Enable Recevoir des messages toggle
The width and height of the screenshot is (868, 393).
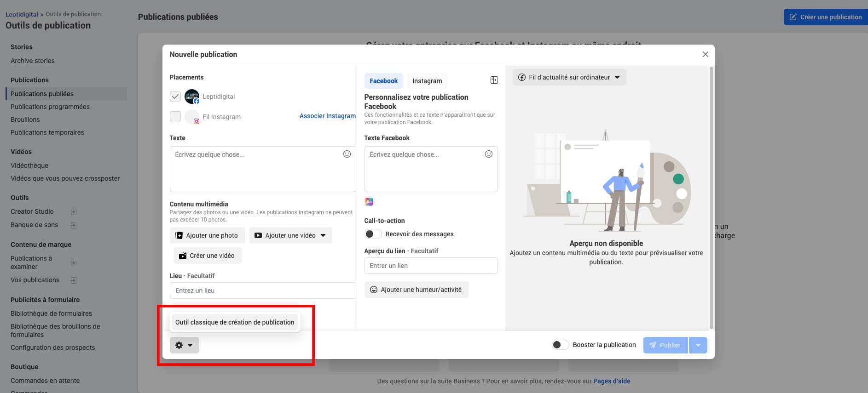pos(373,234)
